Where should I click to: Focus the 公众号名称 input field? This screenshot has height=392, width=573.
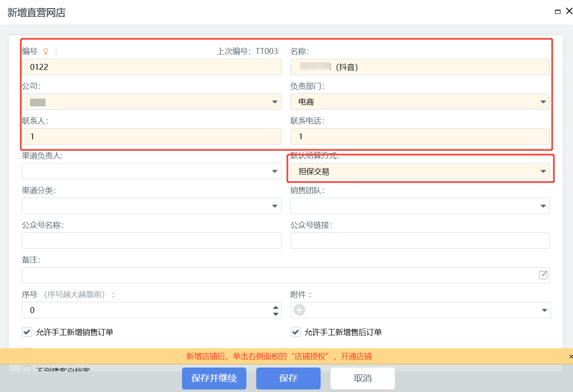152,241
